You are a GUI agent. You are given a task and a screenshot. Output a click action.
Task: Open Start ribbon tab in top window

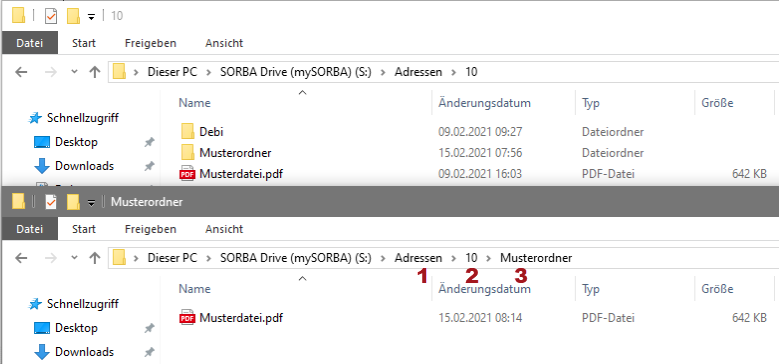[84, 43]
